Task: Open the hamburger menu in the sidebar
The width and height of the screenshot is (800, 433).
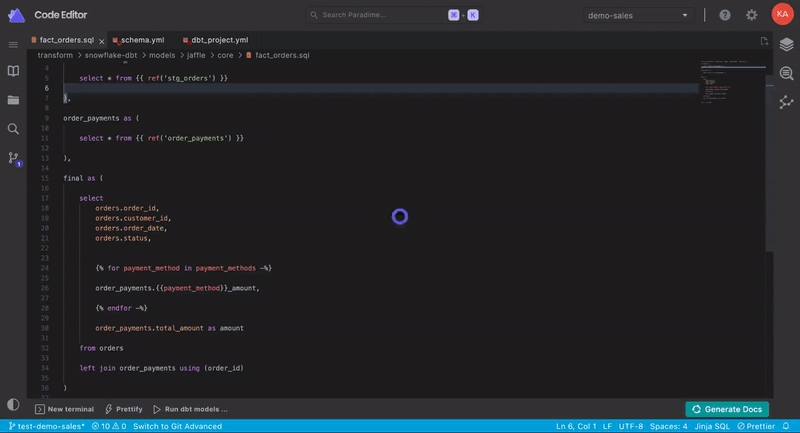Action: (13, 45)
